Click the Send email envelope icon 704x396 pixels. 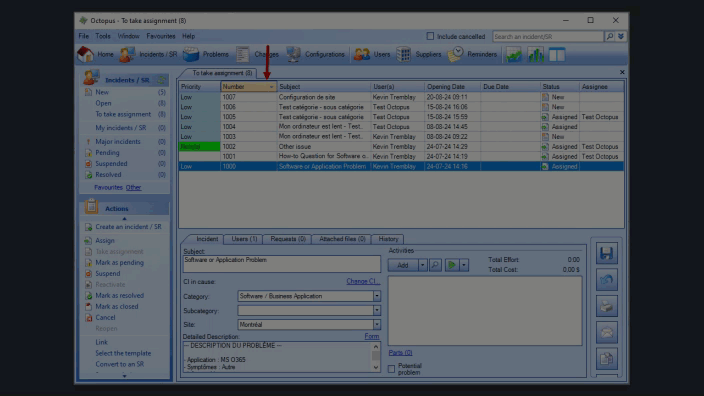click(607, 332)
